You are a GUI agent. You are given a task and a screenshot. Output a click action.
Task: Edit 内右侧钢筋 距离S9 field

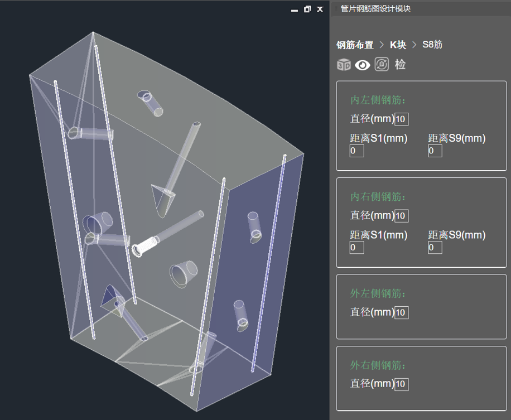click(435, 248)
